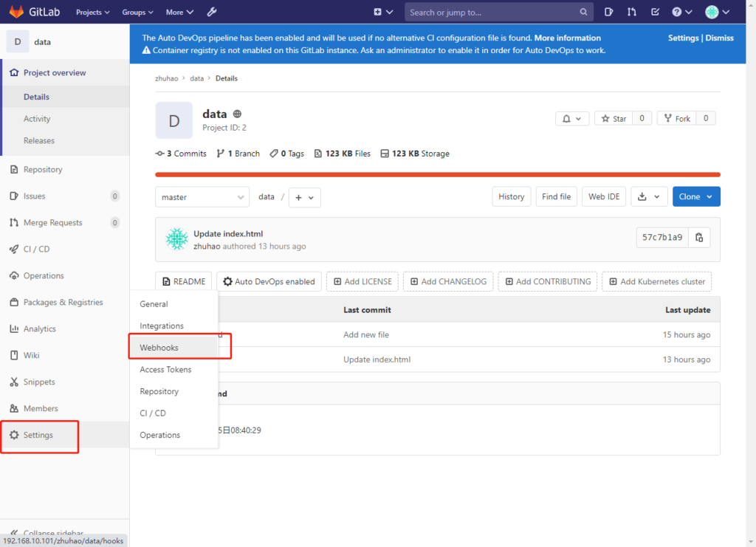This screenshot has width=756, height=547.
Task: Open Settings link in Auto DevOps banner
Action: tap(683, 38)
